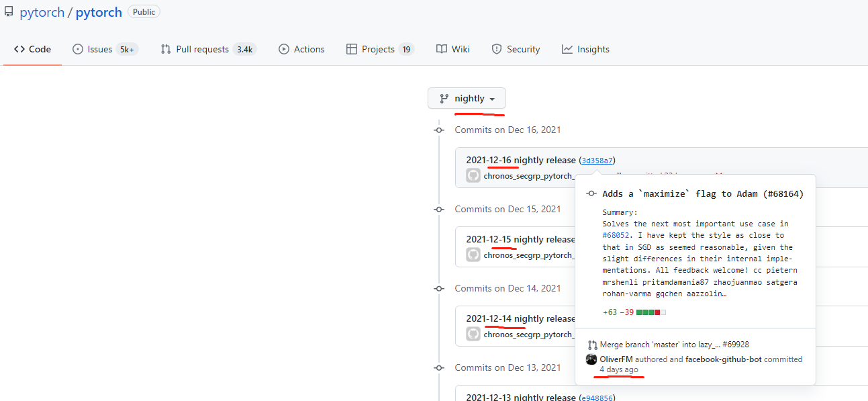Click the timeline commit icon for Dec 14
Viewport: 868px width, 401px height.
[439, 289]
